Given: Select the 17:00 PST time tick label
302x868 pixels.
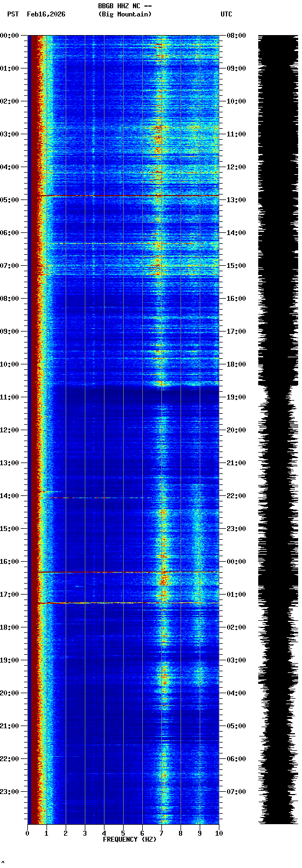Looking at the screenshot, I should pos(9,595).
